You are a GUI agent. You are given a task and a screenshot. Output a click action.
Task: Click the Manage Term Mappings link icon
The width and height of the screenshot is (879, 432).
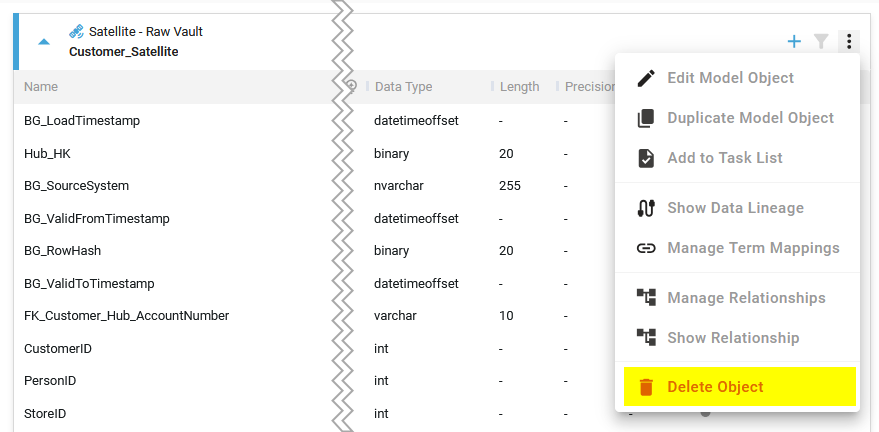coord(646,248)
